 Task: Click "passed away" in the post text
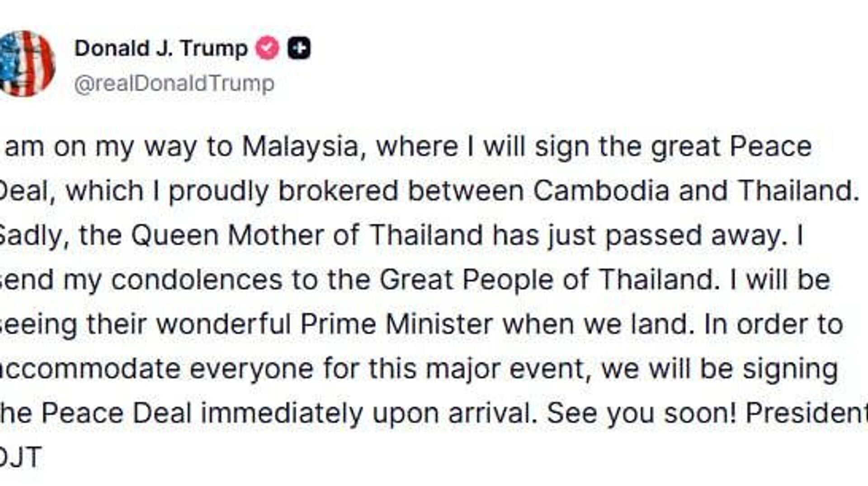point(693,235)
